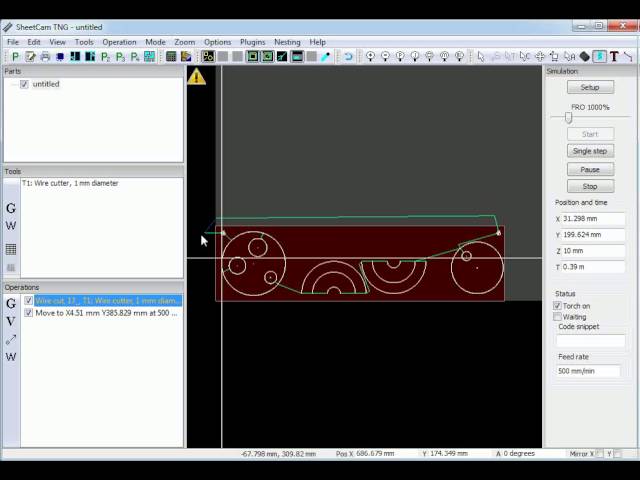640x480 pixels.
Task: Toggle the untitled part checkbox
Action: [24, 84]
